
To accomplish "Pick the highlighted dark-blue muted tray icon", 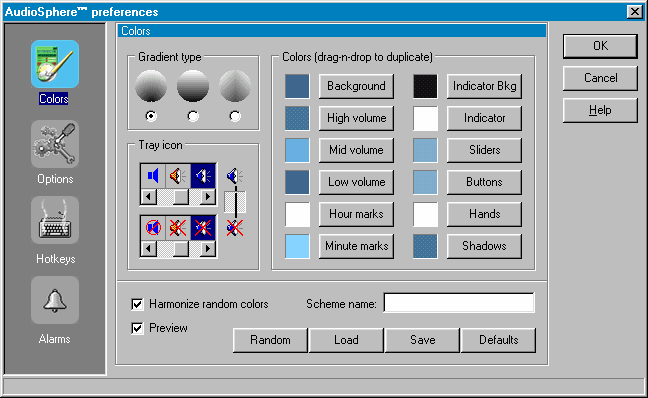I will click(203, 228).
